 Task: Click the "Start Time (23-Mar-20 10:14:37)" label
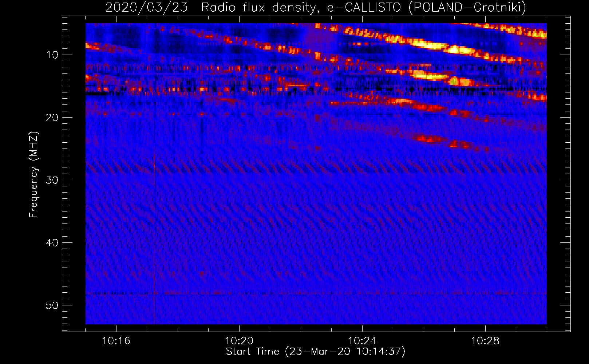pyautogui.click(x=316, y=352)
